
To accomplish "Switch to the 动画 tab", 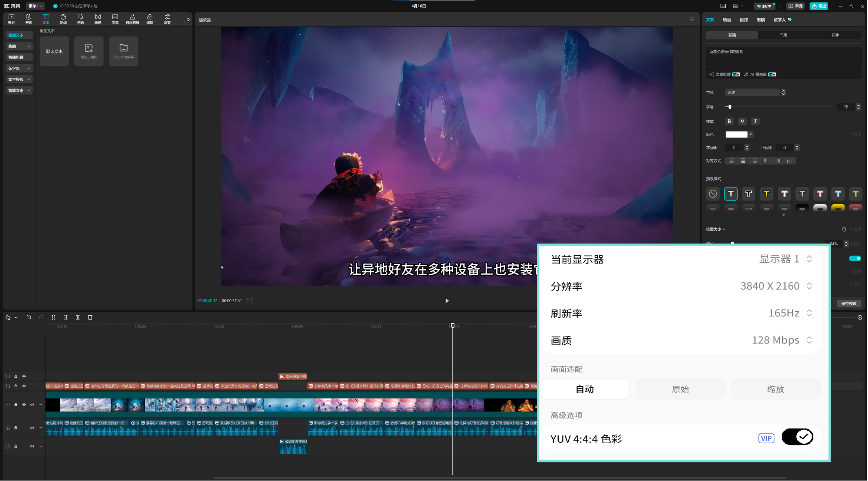I will (727, 20).
